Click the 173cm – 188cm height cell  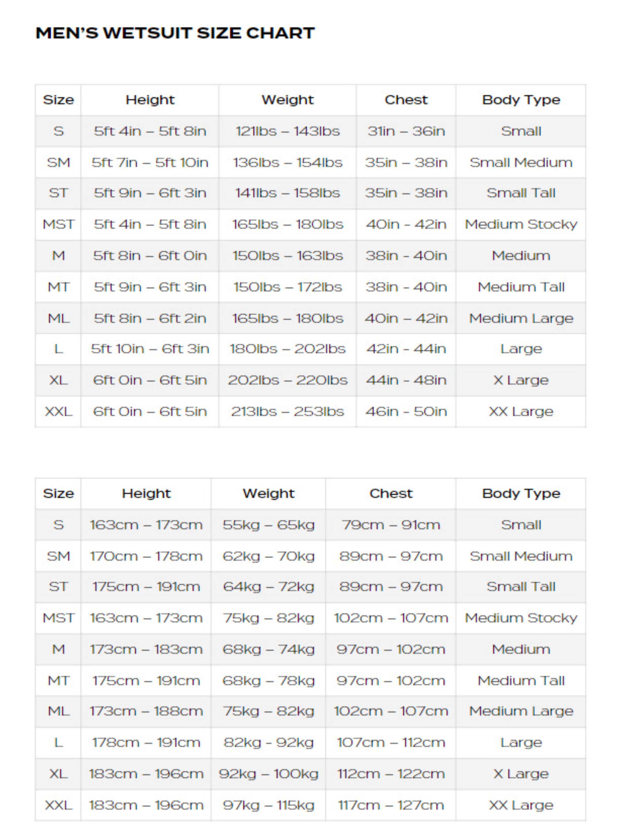point(146,711)
